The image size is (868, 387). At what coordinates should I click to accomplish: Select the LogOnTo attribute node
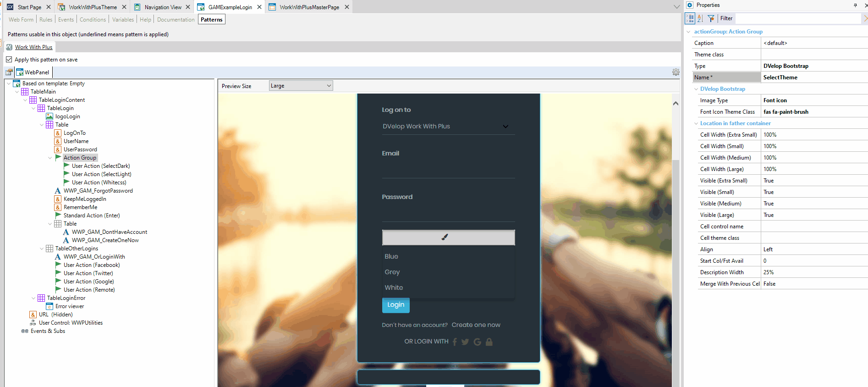coord(74,133)
